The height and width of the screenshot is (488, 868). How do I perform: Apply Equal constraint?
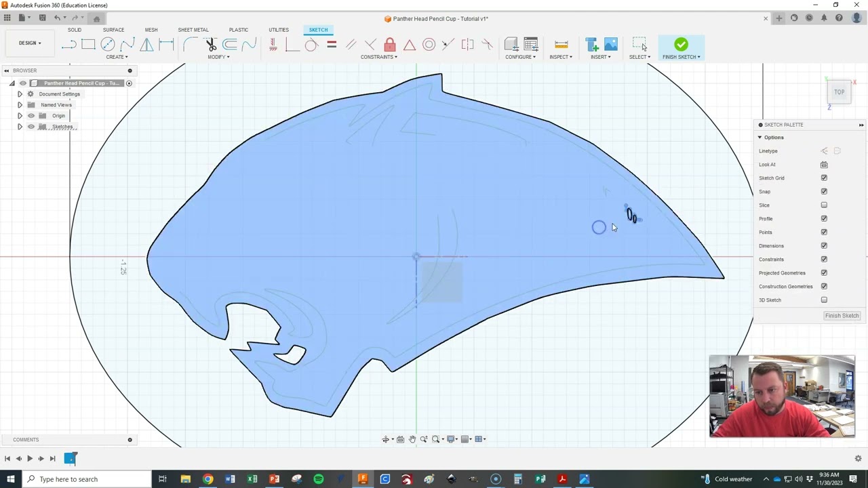coord(332,45)
